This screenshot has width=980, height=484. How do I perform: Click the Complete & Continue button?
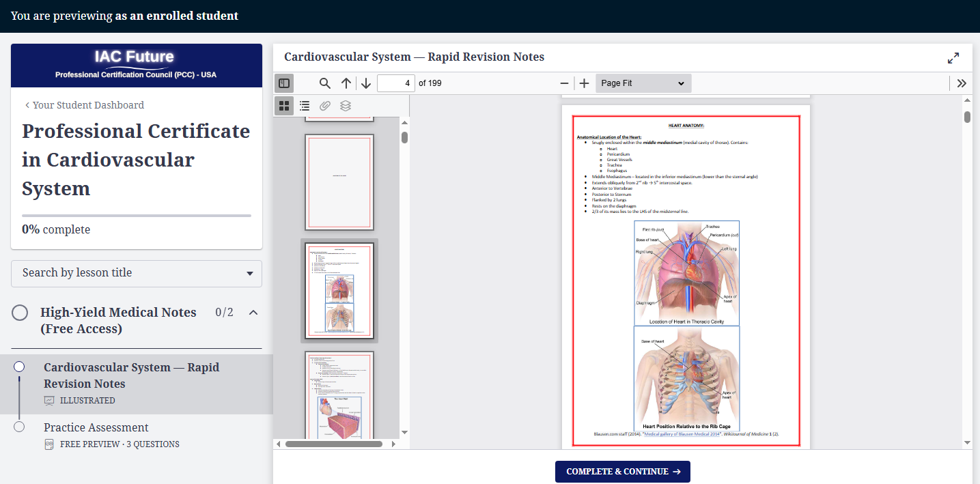click(623, 472)
